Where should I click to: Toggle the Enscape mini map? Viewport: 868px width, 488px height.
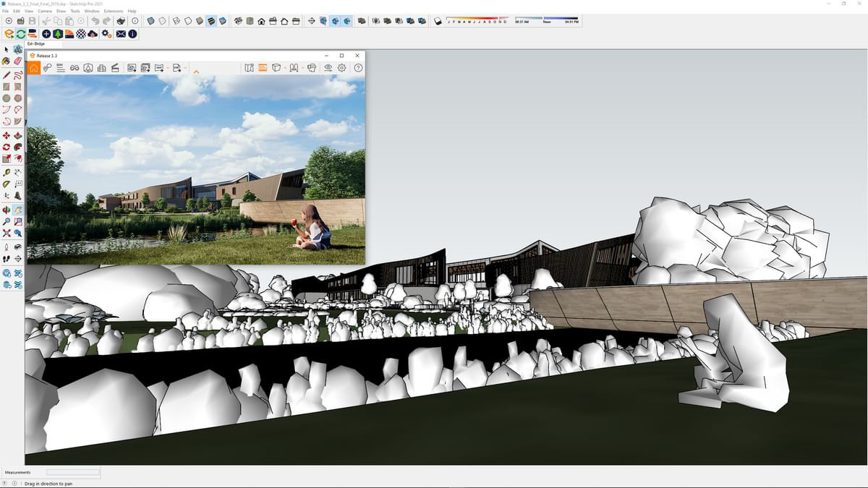tap(249, 67)
